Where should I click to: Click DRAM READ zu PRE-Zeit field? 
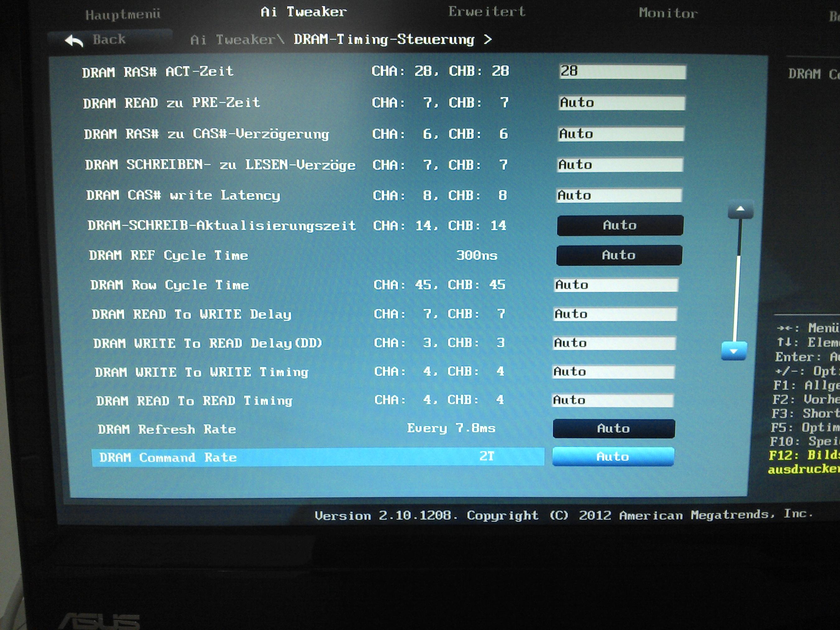point(622,103)
